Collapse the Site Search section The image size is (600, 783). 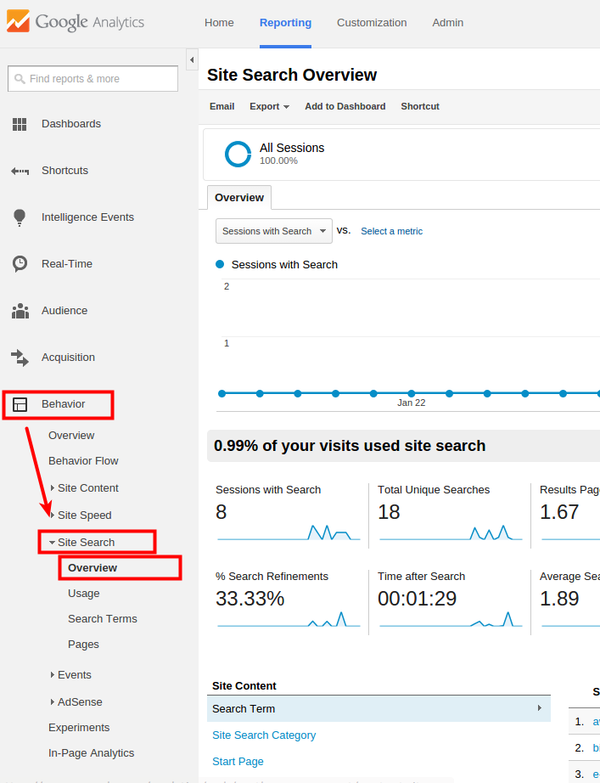[x=52, y=542]
